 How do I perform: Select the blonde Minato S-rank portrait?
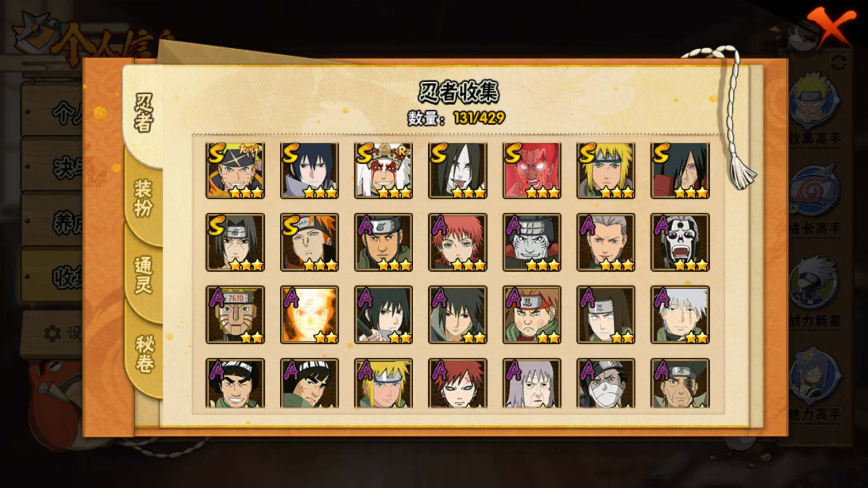606,170
